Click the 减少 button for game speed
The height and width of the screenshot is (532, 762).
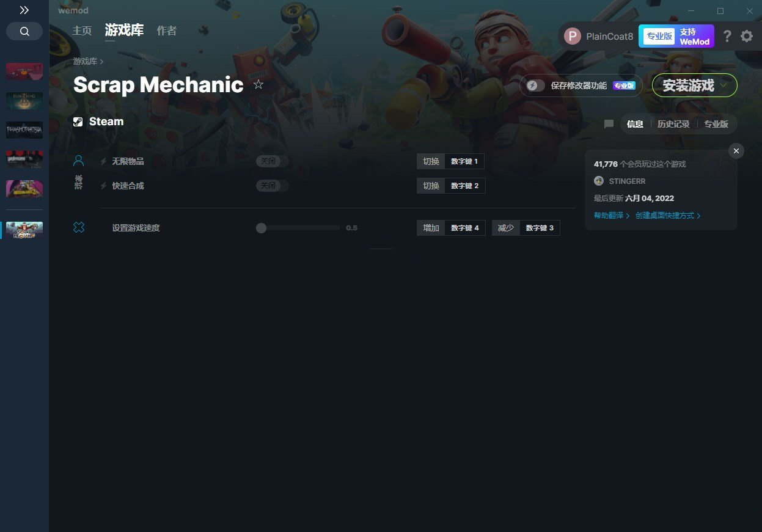506,228
